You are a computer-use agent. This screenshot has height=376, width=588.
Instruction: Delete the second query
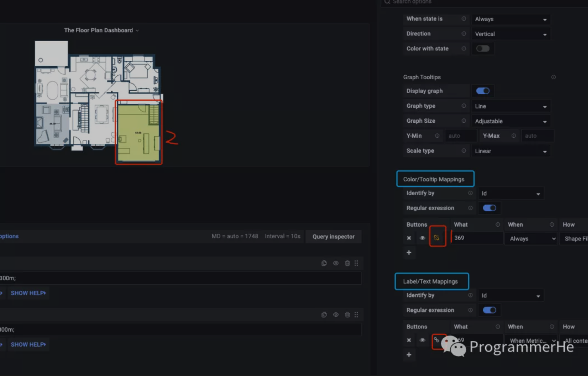(x=347, y=315)
